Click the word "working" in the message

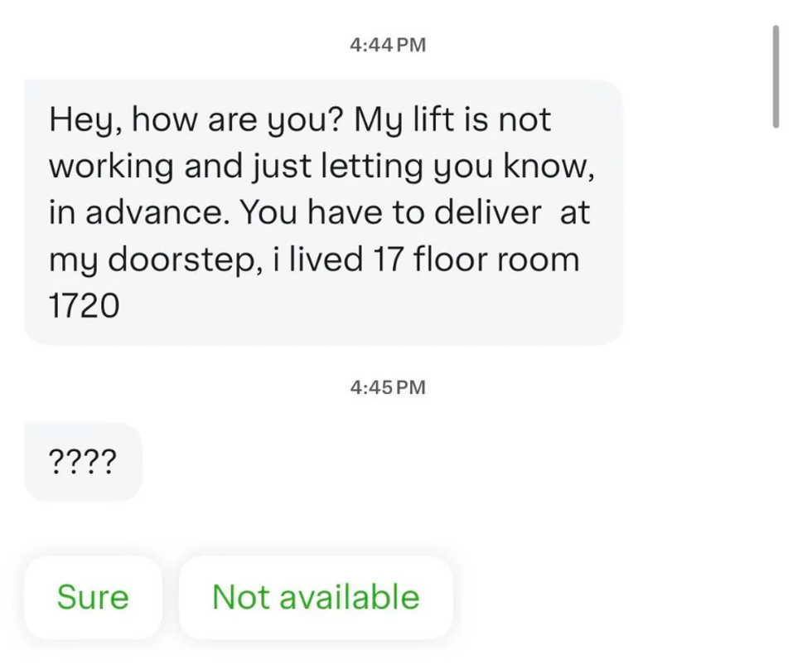(111, 167)
